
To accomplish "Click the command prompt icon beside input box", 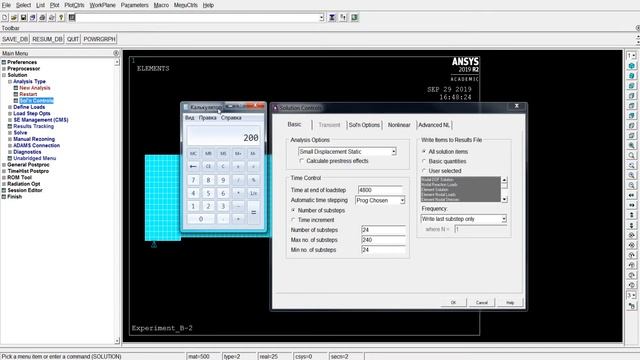I will coord(72,18).
